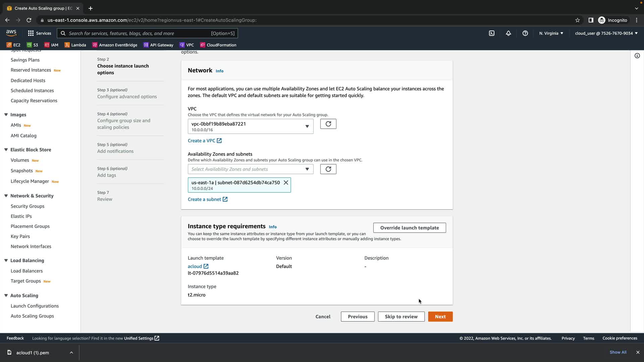Refresh Availability Zones and subnets list
644x362 pixels.
point(328,169)
